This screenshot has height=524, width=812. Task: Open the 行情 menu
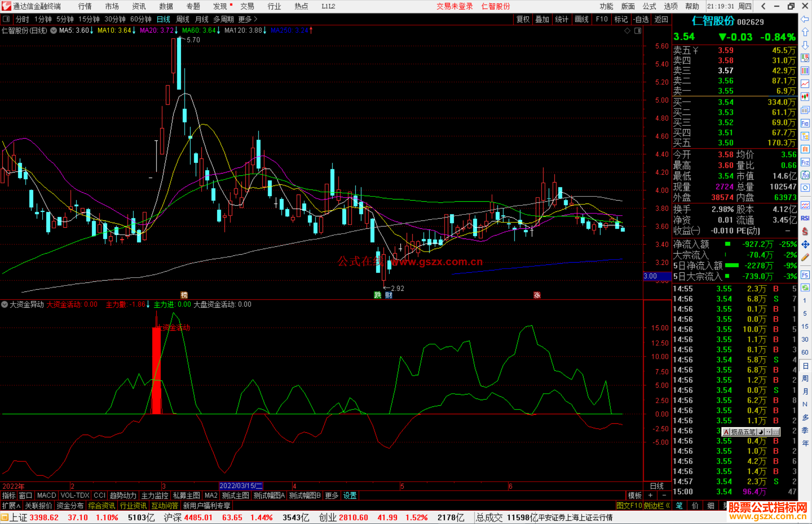[x=85, y=6]
